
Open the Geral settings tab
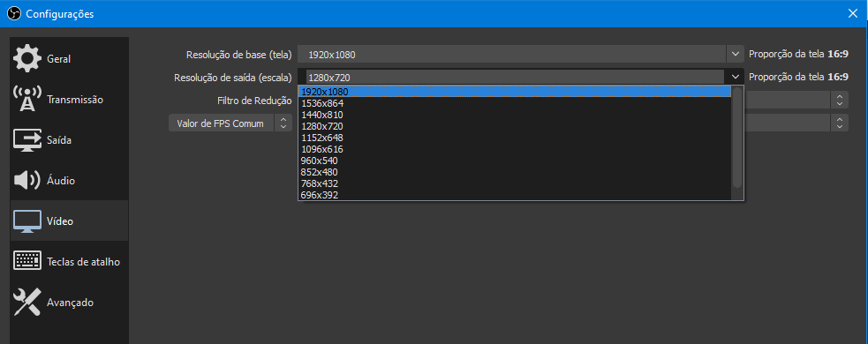(x=69, y=58)
